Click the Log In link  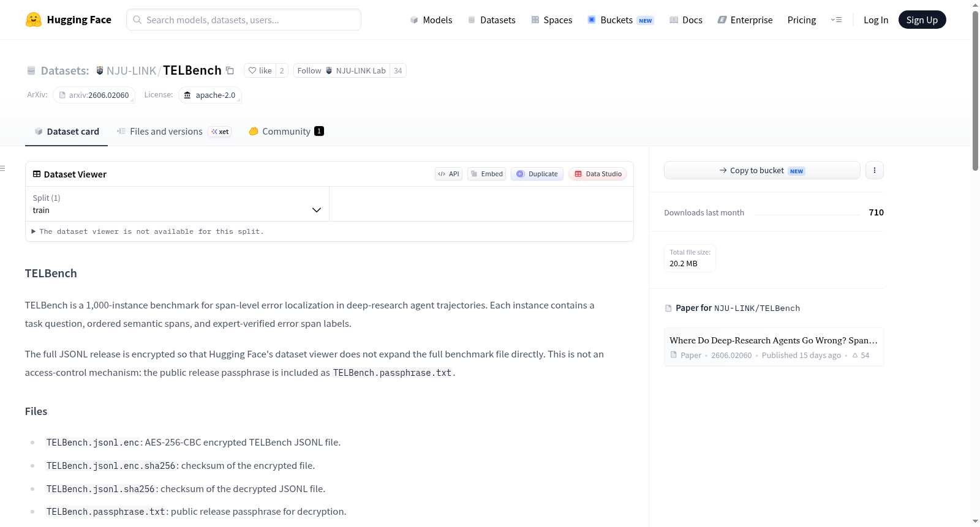[x=876, y=20]
